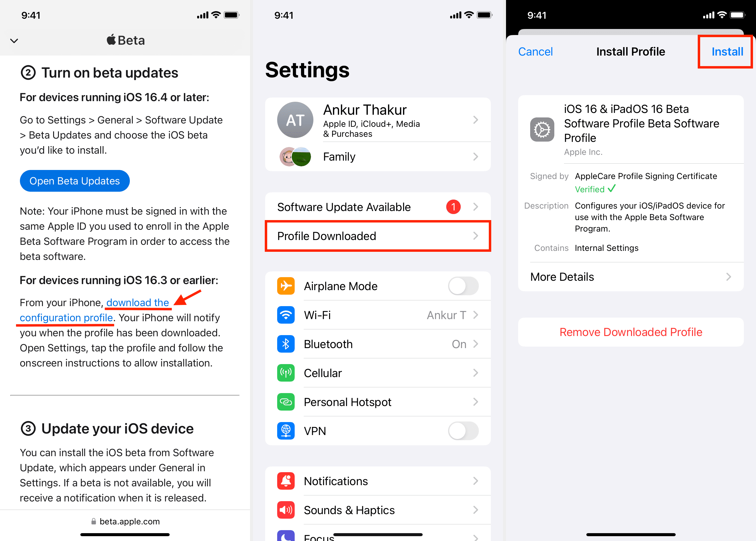Tap Install to confirm profile installation
The width and height of the screenshot is (756, 541).
(x=727, y=51)
